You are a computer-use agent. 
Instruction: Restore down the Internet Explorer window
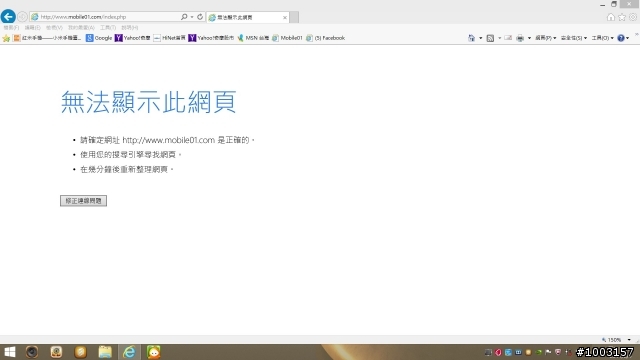[614, 4]
